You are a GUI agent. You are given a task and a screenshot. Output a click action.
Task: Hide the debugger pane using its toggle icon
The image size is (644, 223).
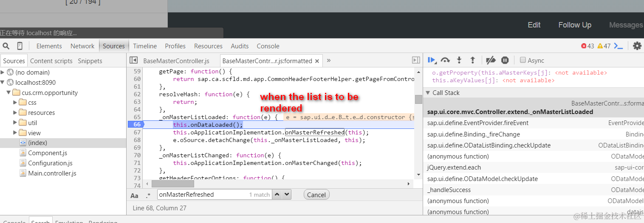[x=416, y=60]
